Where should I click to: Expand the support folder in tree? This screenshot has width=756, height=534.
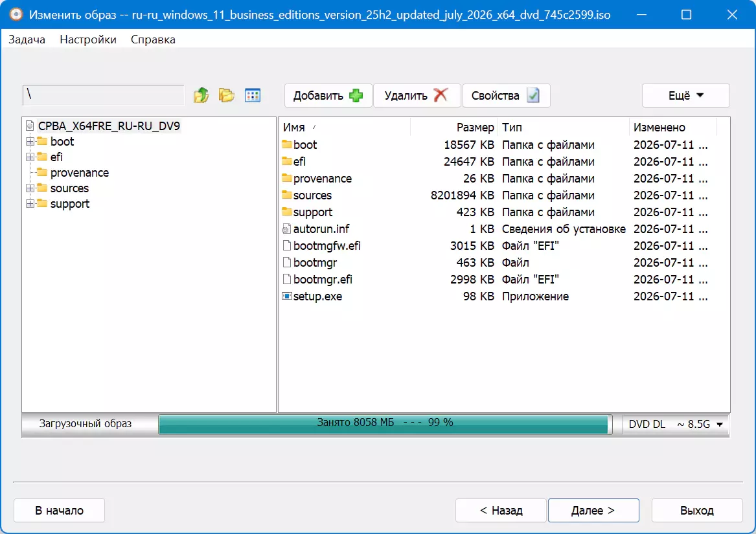click(30, 203)
